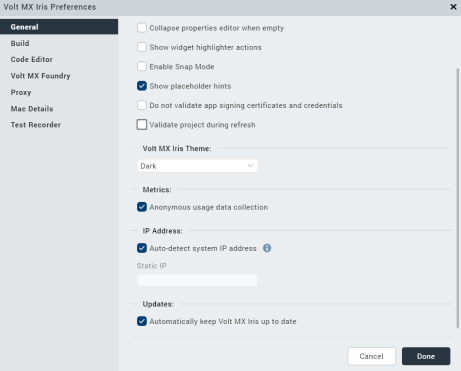Click the chevron arrow in Dark theme combo
Viewport: 461px width, 371px height.
[x=250, y=166]
